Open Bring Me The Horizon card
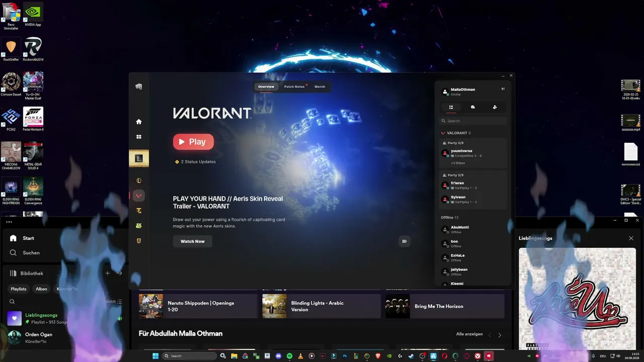The width and height of the screenshot is (644, 362). pos(445,306)
